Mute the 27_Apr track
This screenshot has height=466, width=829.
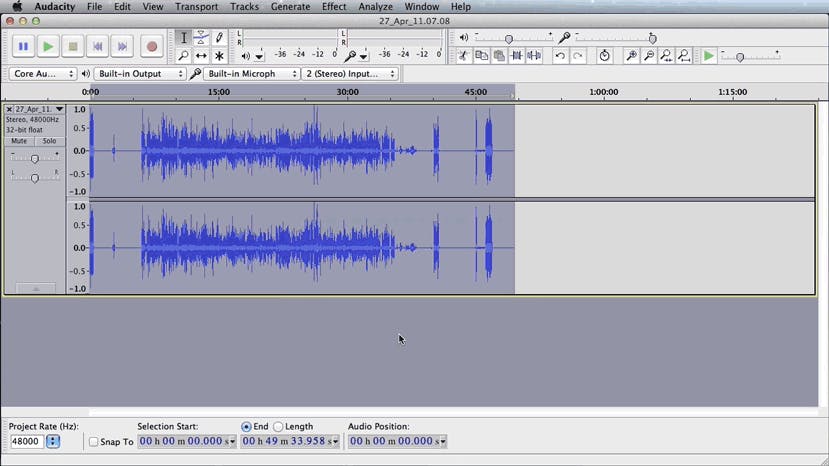pos(19,141)
